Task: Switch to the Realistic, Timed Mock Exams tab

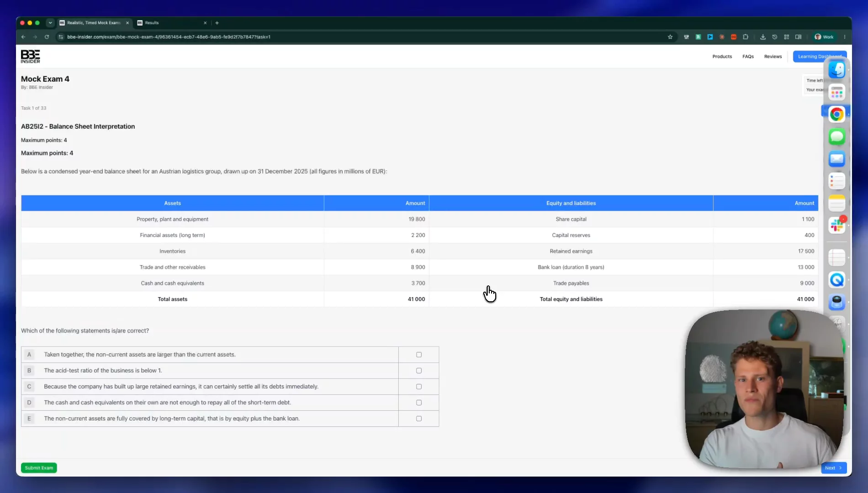Action: [95, 23]
